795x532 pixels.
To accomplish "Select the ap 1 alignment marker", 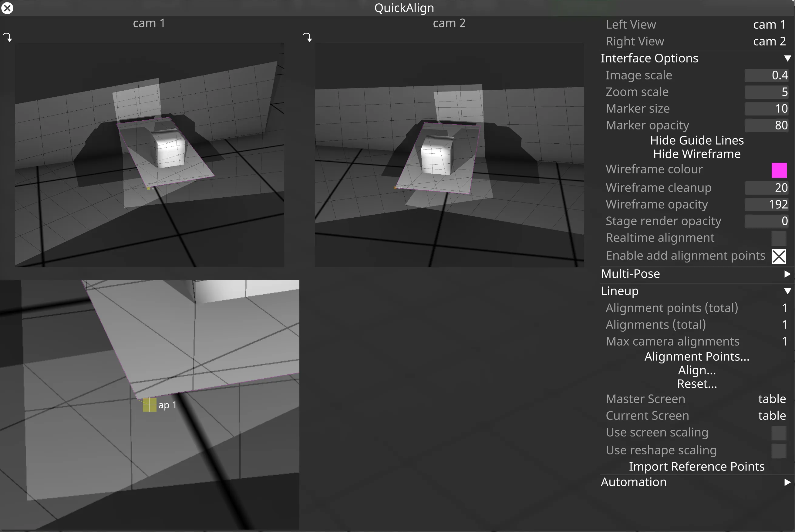I will (x=149, y=405).
